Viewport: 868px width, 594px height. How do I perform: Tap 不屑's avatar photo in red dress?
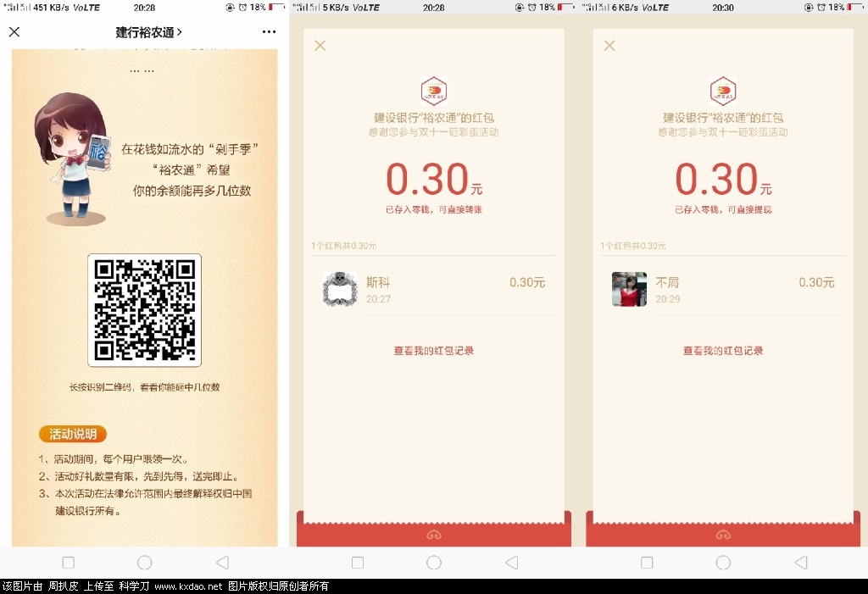(x=630, y=289)
